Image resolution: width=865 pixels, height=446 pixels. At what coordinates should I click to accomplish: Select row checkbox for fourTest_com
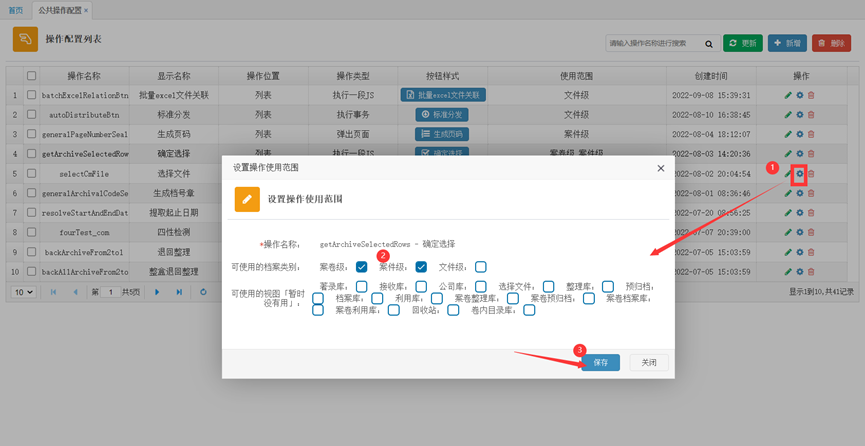pos(31,232)
